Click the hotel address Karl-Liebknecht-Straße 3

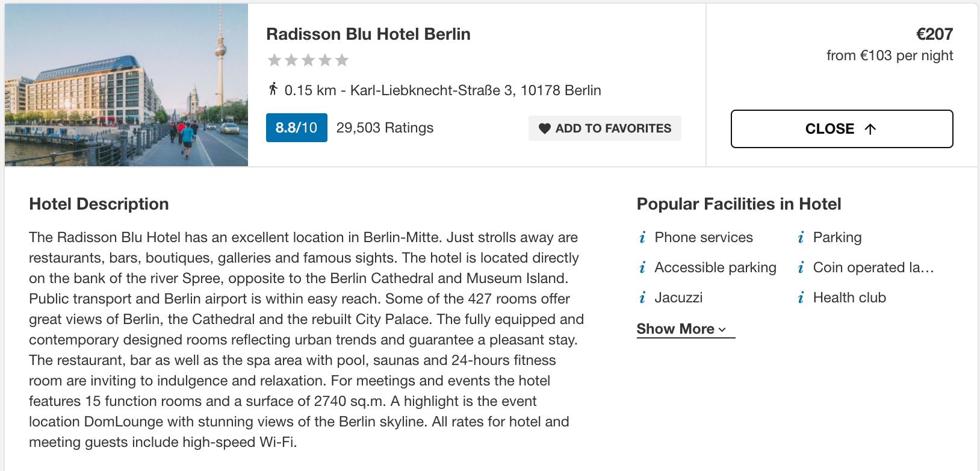click(x=476, y=90)
